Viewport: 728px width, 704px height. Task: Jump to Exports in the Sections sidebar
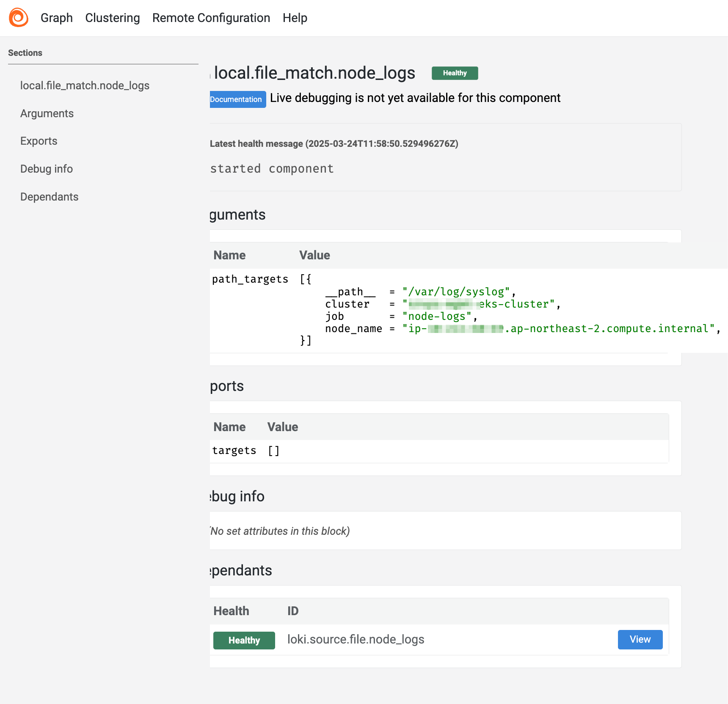(x=39, y=141)
